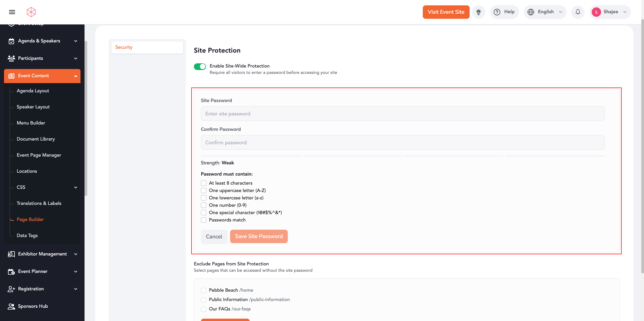Open the English language dropdown
The image size is (644, 321).
pyautogui.click(x=545, y=12)
